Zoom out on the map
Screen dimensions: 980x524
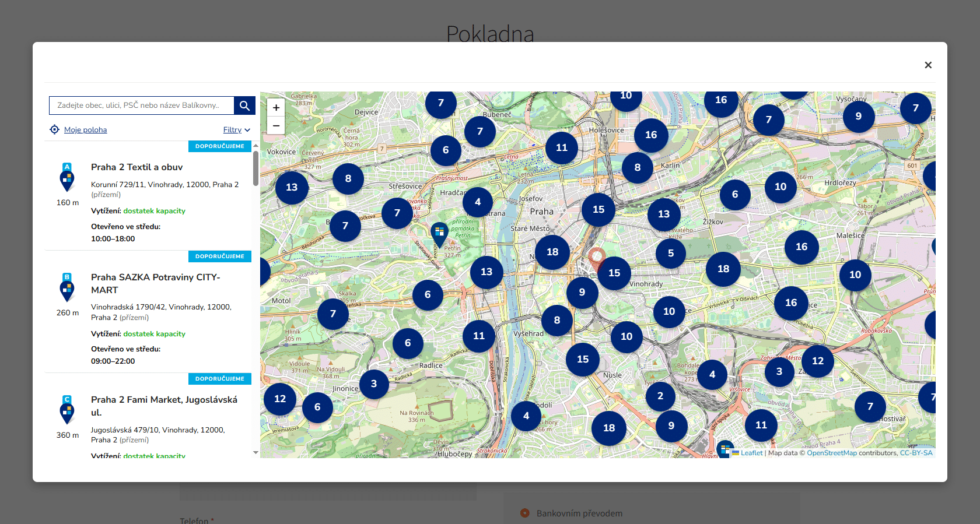[276, 125]
